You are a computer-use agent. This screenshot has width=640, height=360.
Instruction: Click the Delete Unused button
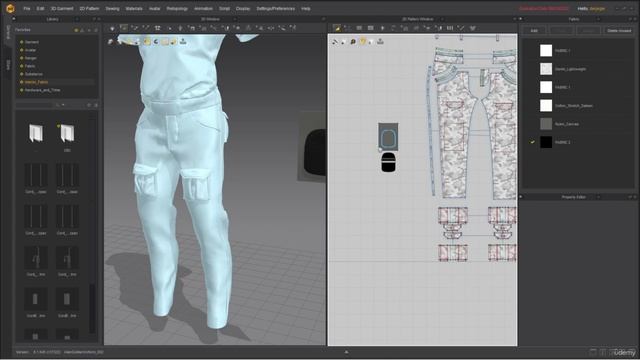pos(619,31)
